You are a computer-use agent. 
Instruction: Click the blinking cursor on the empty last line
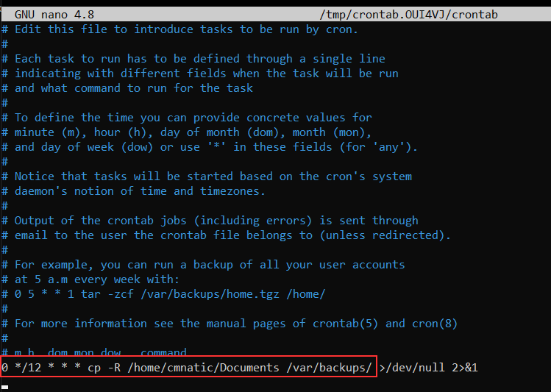[x=4, y=383]
